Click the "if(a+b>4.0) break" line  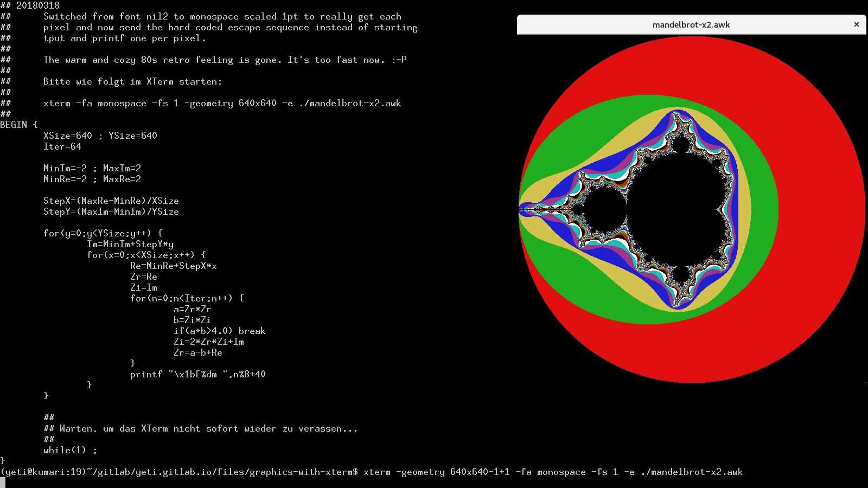pos(219,331)
